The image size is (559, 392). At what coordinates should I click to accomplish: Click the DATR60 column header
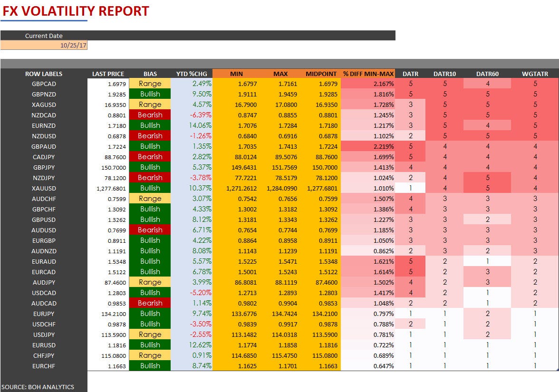click(x=487, y=74)
